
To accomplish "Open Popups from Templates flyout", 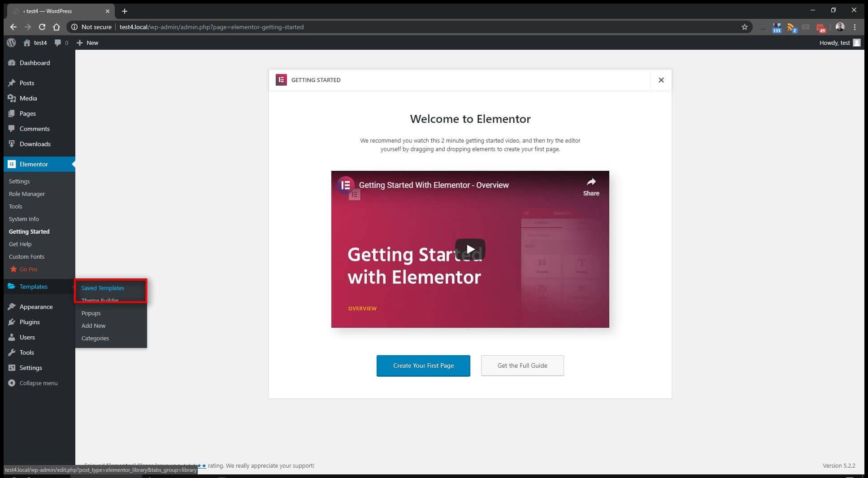I will coord(91,313).
